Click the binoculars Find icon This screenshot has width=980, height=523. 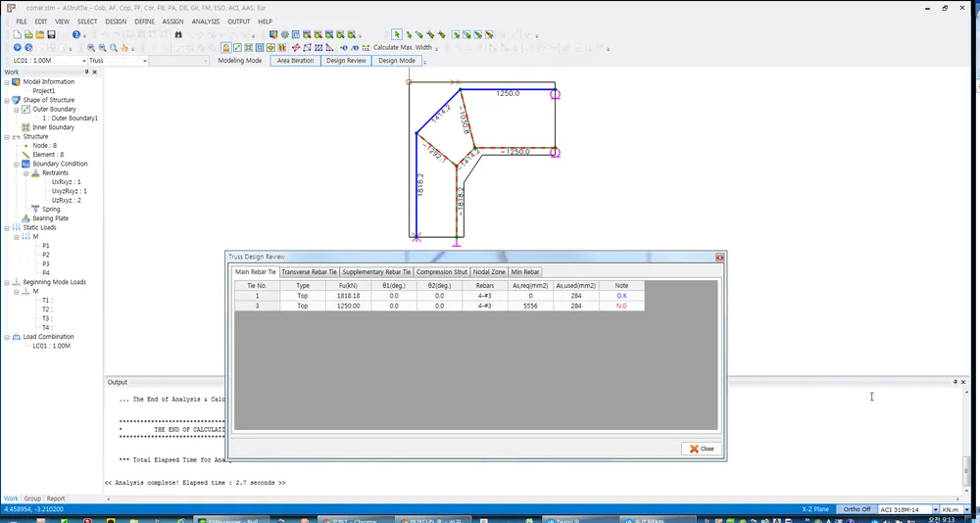pyautogui.click(x=178, y=35)
